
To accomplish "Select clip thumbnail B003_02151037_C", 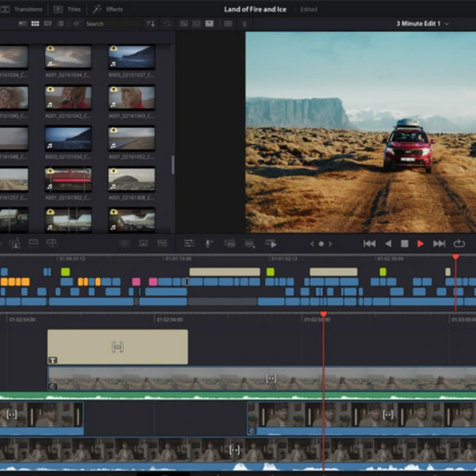I will [131, 56].
